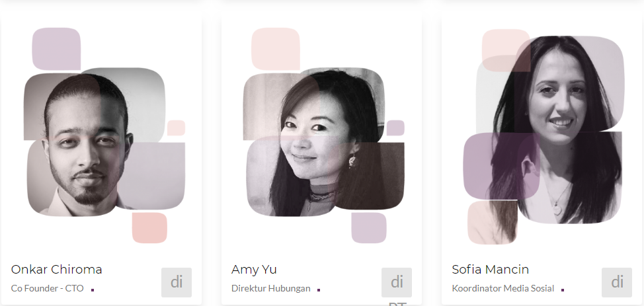Click pink square below Onkar's photo
This screenshot has height=306, width=644.
coord(149,227)
